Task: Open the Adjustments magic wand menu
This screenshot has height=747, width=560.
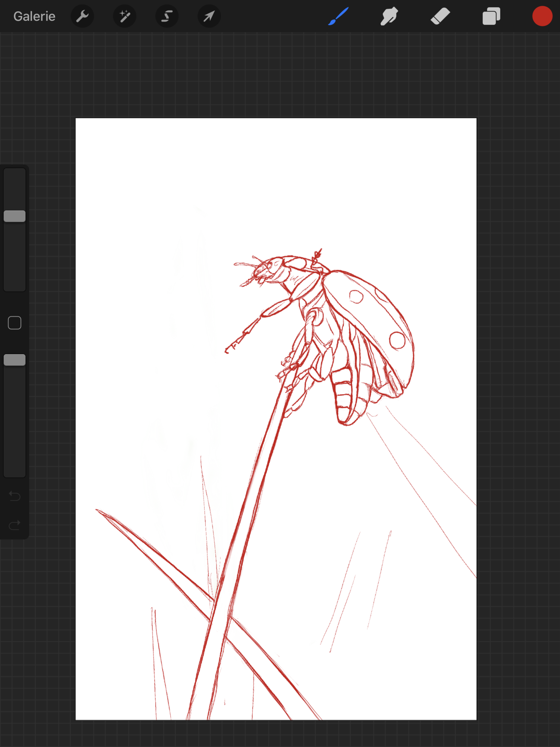Action: point(124,16)
